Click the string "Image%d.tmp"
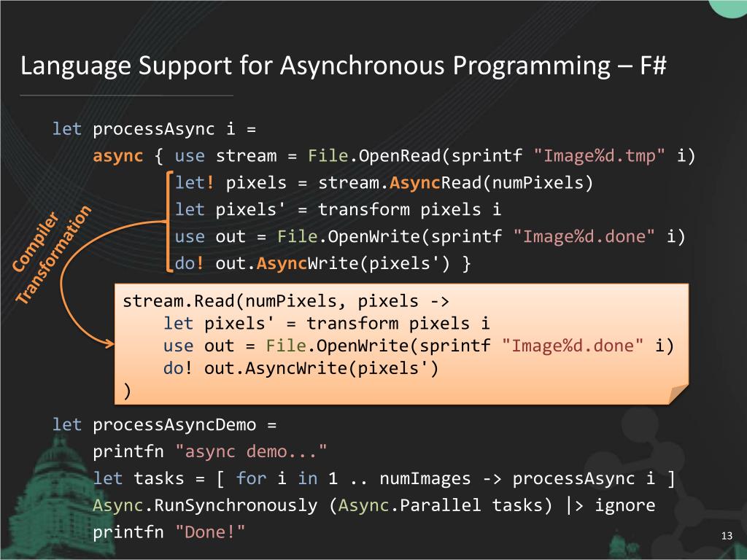This screenshot has width=747, height=560. click(599, 156)
